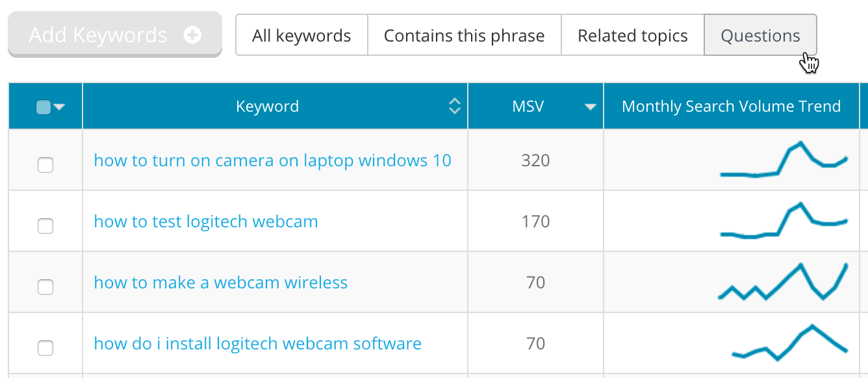
Task: Open the MSV column sort dropdown arrow
Action: pyautogui.click(x=590, y=107)
